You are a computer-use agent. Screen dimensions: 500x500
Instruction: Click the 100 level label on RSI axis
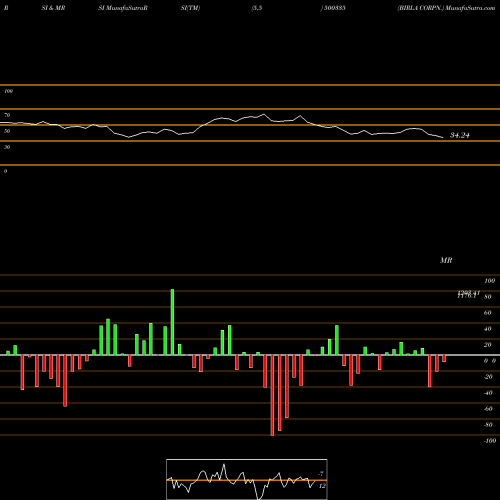8,91
